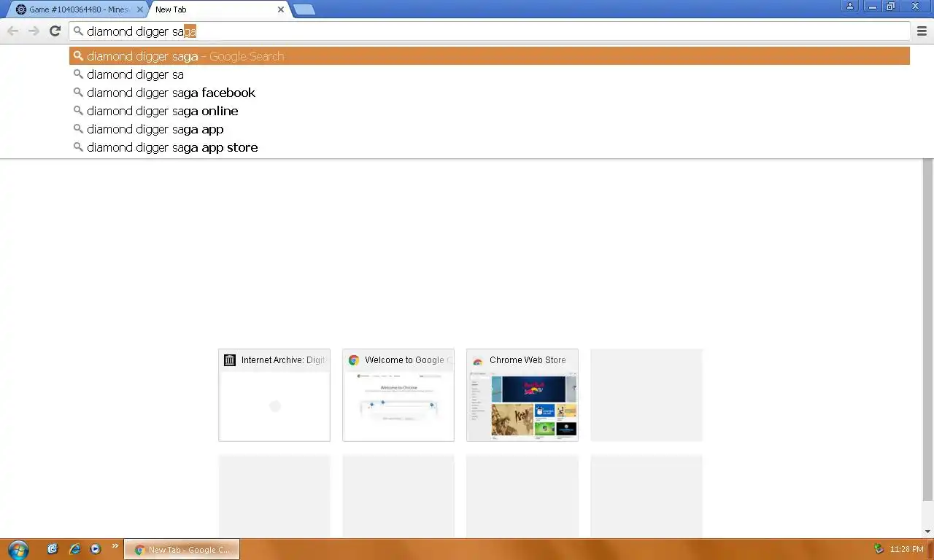934x560 pixels.
Task: Close the New Tab tab
Action: pyautogui.click(x=281, y=9)
